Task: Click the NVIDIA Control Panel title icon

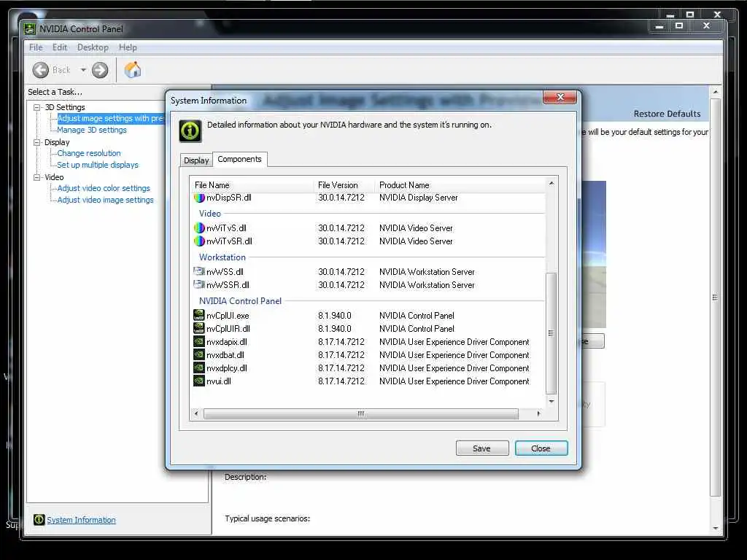Action: pos(29,29)
